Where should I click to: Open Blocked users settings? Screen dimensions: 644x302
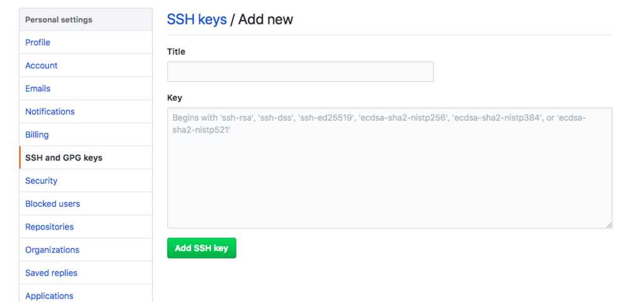tap(53, 204)
